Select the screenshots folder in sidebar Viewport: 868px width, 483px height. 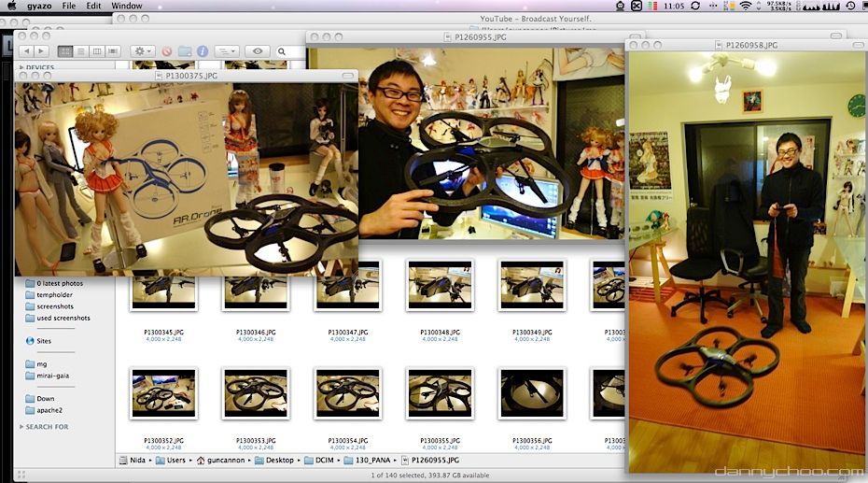point(54,306)
